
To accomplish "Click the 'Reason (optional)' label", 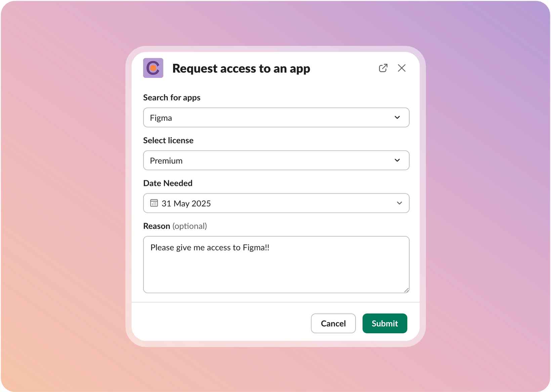I will click(x=175, y=226).
